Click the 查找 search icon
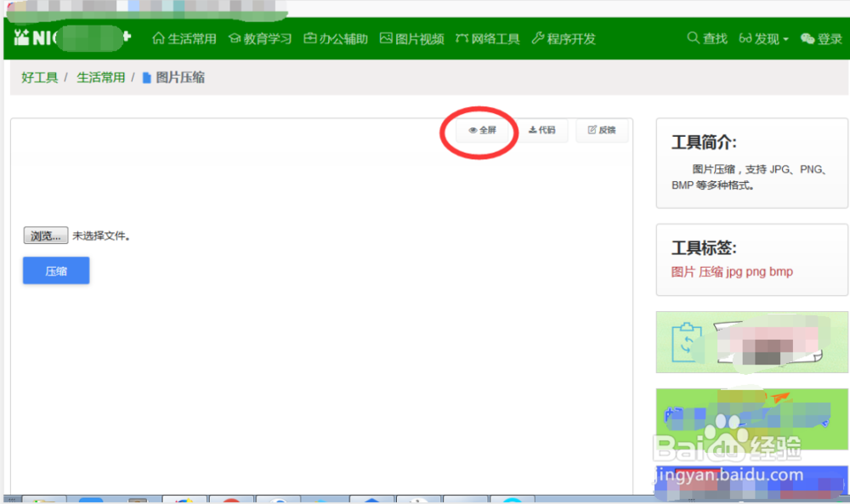This screenshot has height=504, width=850. [706, 37]
